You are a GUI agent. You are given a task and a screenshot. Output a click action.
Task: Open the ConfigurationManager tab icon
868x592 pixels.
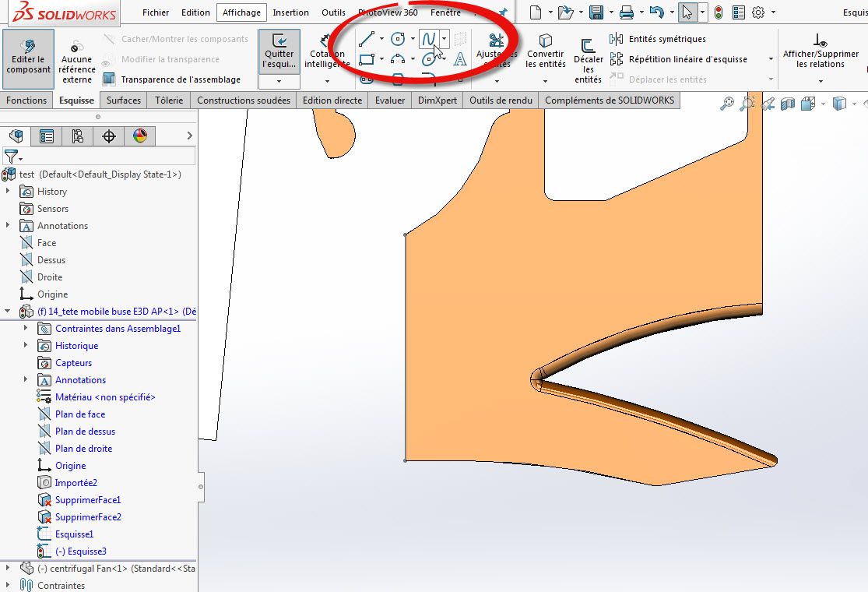78,136
